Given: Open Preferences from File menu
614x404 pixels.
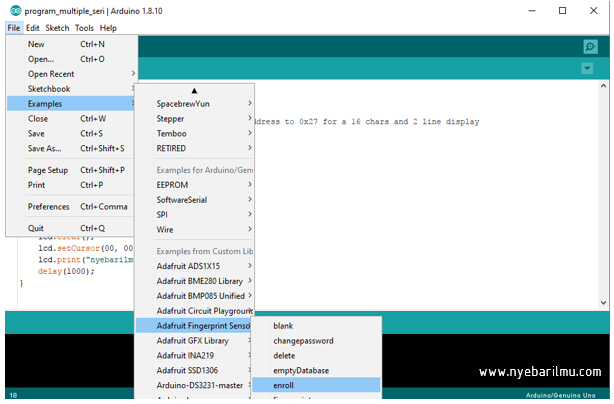Looking at the screenshot, I should 70,207.
